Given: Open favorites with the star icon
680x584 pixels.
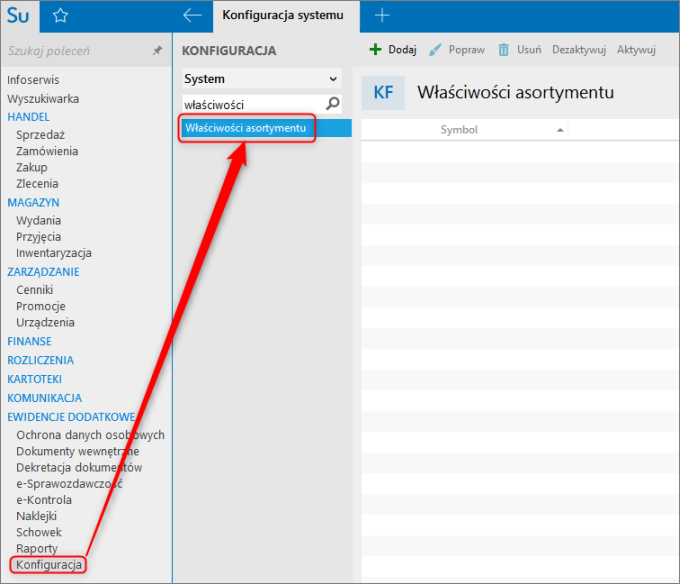Looking at the screenshot, I should coord(60,16).
